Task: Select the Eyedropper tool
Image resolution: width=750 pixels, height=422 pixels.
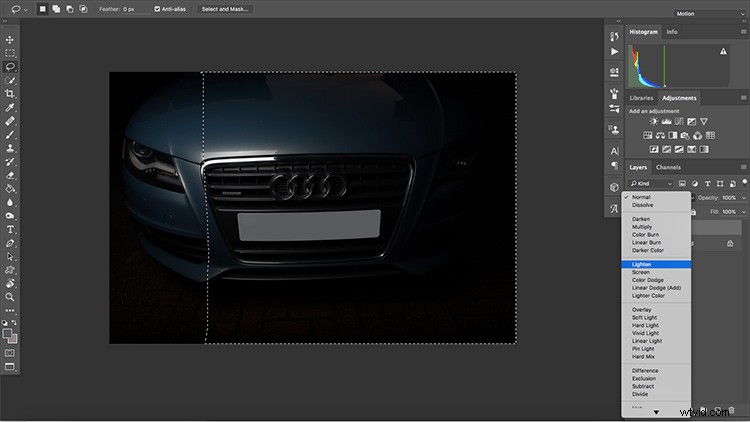Action: [x=10, y=107]
